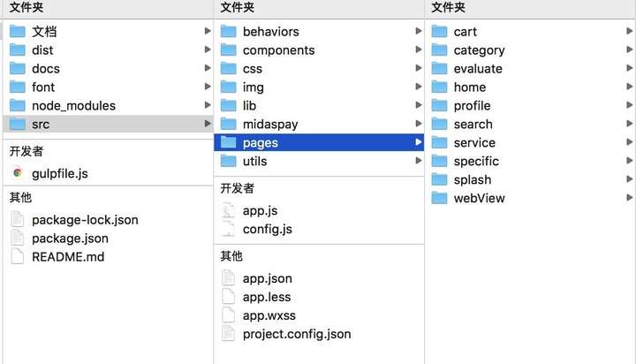The image size is (636, 364).
Task: Expand the src folder arrow
Action: 208,124
